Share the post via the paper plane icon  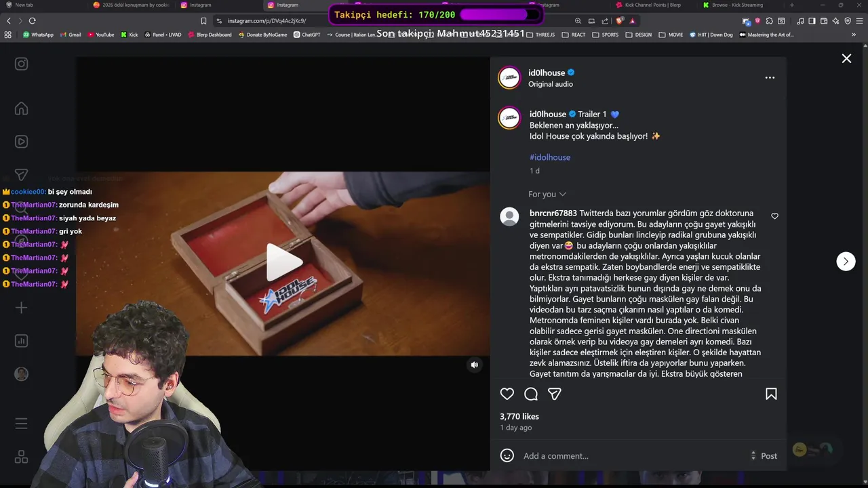(x=555, y=394)
